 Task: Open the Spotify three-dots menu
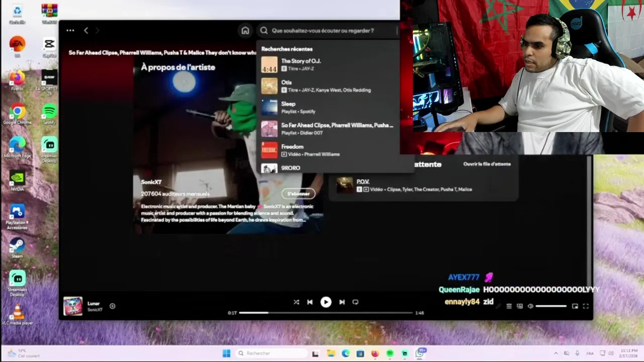click(x=70, y=31)
